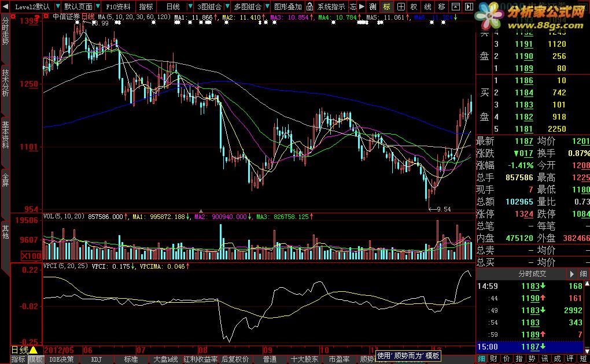Expand the 多图组合 dropdown arrow
This screenshot has width=590, height=364.
coord(267,6)
